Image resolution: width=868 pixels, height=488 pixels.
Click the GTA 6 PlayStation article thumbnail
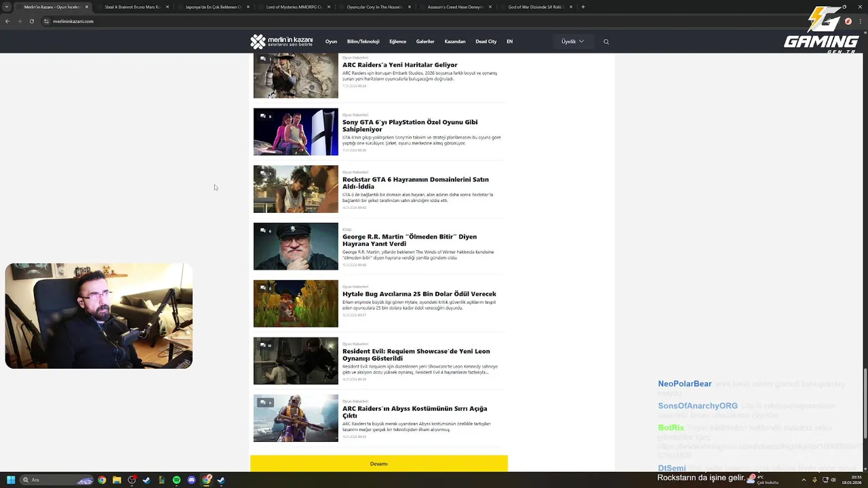point(296,131)
